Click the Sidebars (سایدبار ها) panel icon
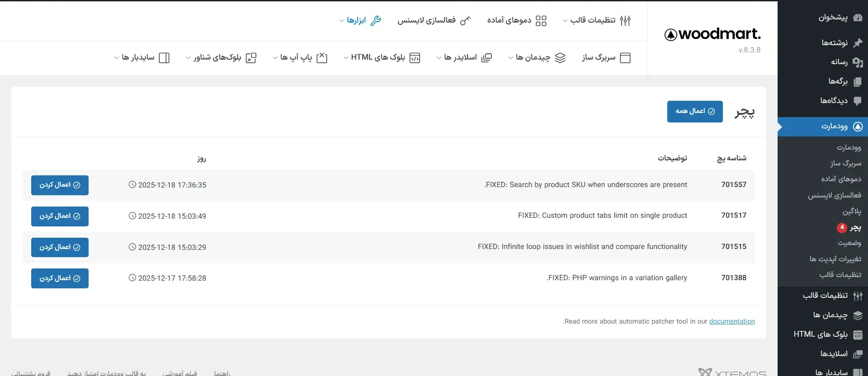Screen dimensions: 868x376 165,58
